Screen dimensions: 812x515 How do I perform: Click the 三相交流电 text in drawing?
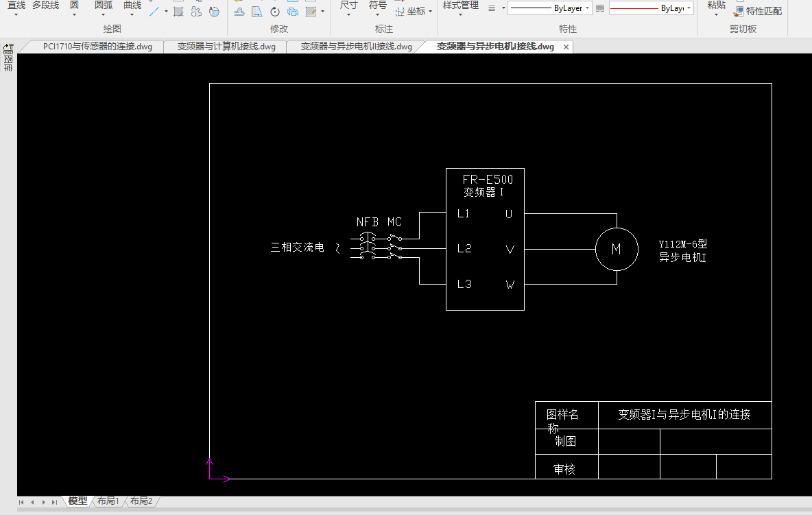point(297,248)
